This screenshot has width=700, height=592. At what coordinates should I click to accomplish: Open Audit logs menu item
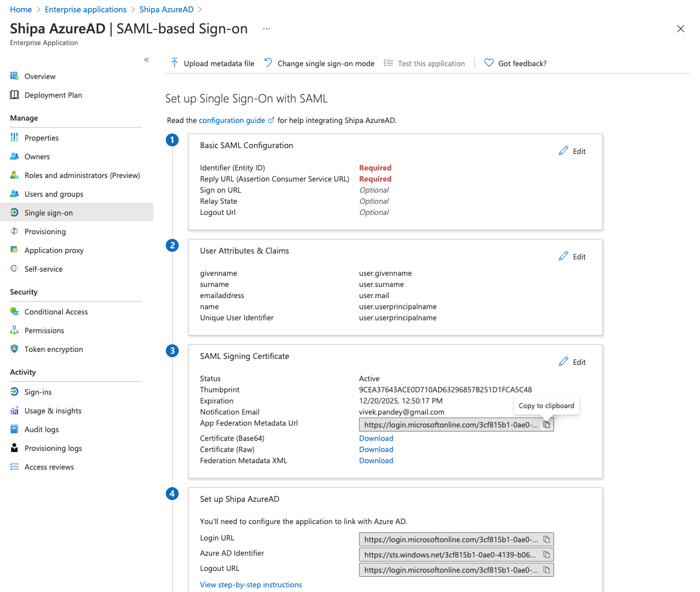(x=42, y=430)
